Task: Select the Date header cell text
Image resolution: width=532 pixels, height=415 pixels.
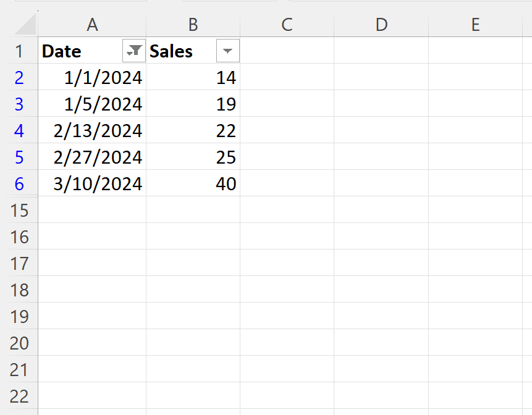Action: pyautogui.click(x=61, y=51)
